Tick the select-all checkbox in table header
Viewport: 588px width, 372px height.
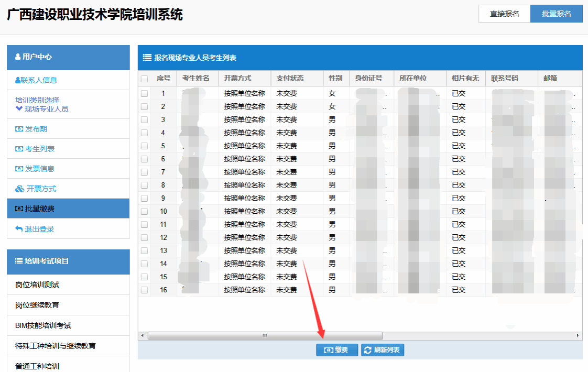point(144,79)
